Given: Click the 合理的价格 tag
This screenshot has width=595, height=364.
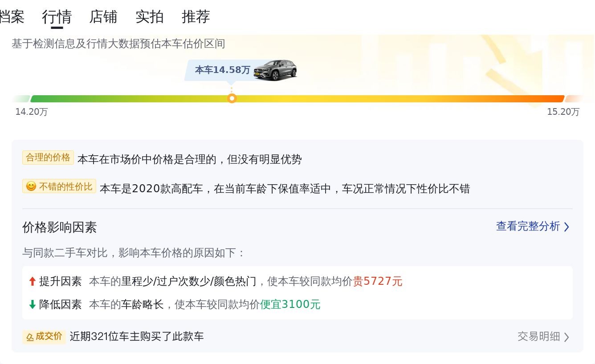Looking at the screenshot, I should [48, 158].
